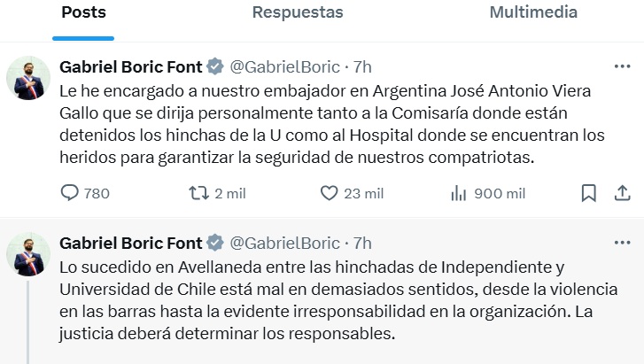Click @GabrielBoric handle on second post
This screenshot has width=644, height=364.
(284, 244)
